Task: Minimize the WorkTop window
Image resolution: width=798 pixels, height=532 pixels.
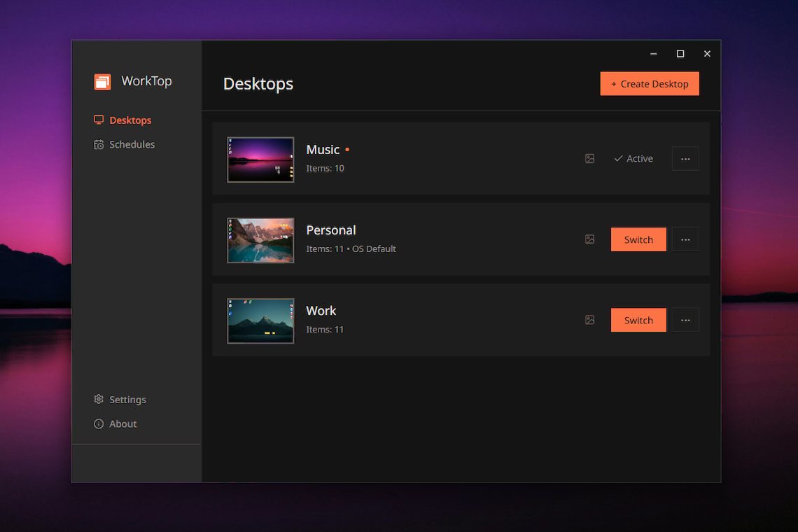Action: [x=654, y=53]
